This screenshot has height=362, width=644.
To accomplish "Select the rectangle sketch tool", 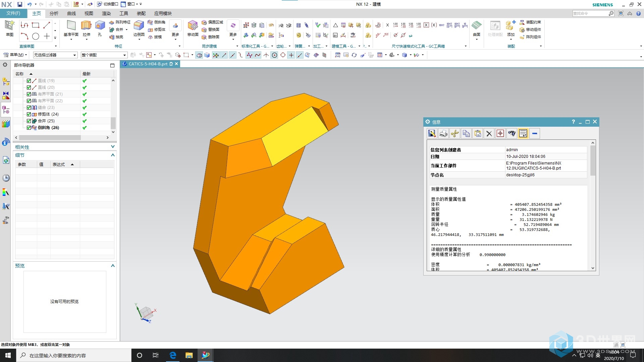I will coord(36,25).
